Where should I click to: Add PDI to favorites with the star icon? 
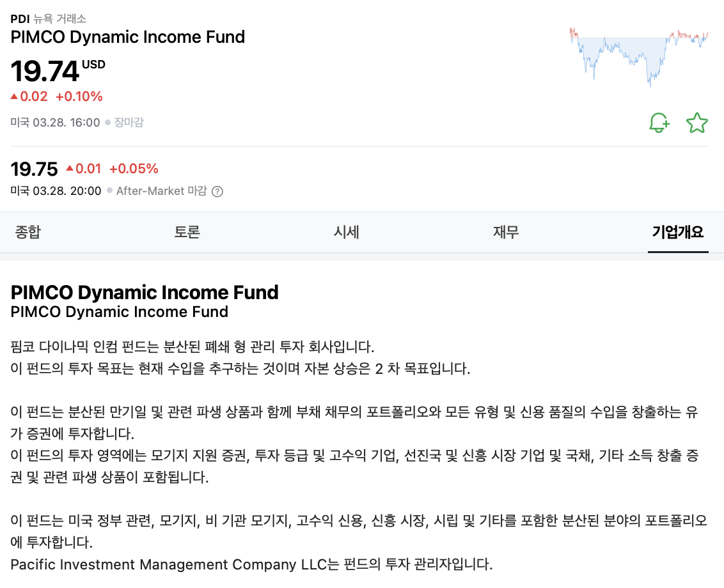point(696,123)
